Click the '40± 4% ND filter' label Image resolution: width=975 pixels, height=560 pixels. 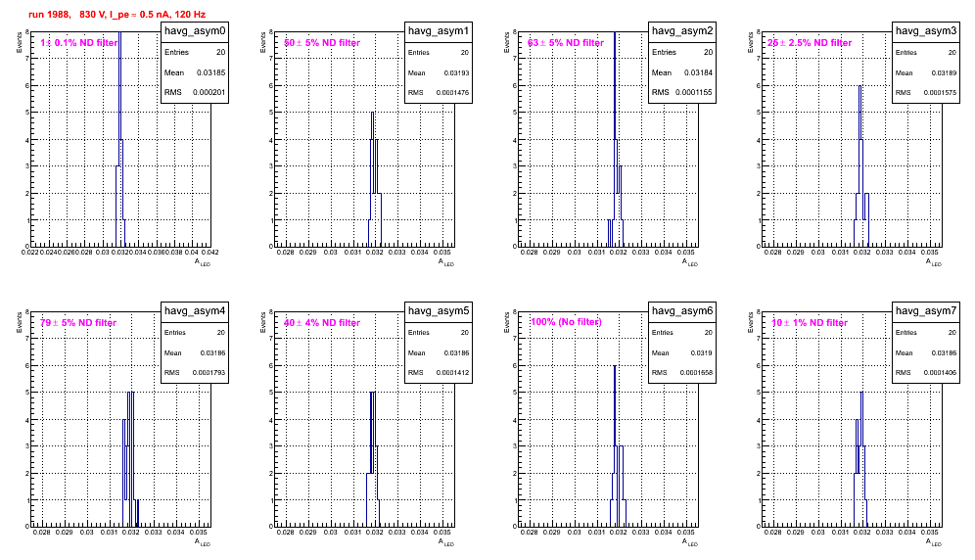[322, 323]
